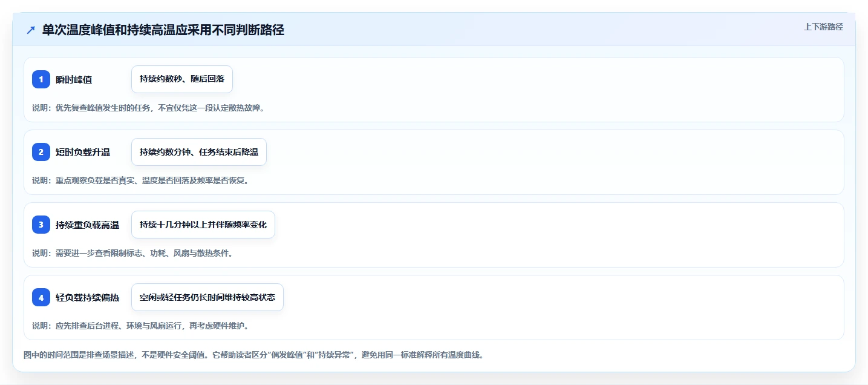Select the 持续约数秒、随后回落 chip
Viewport: 868px width, 385px height.
[x=182, y=79]
